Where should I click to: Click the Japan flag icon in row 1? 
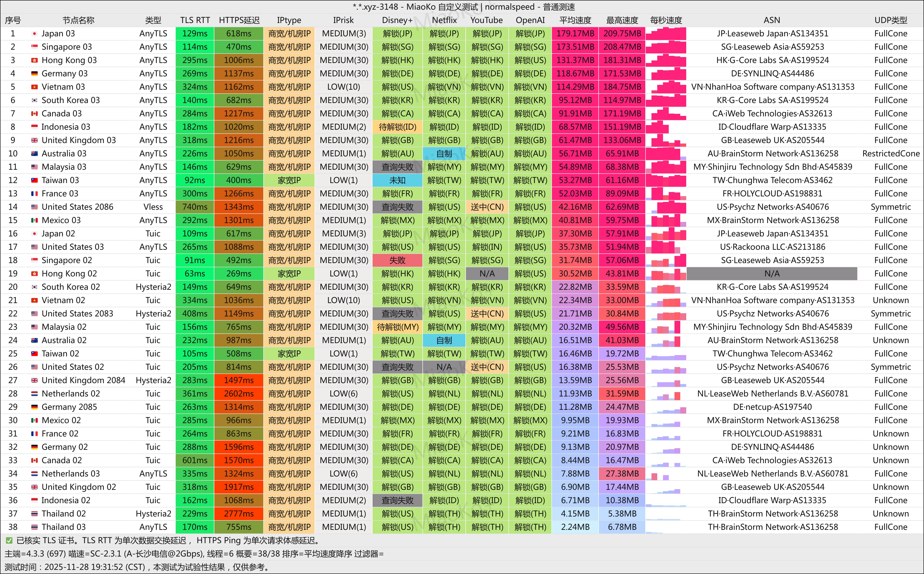click(x=34, y=34)
